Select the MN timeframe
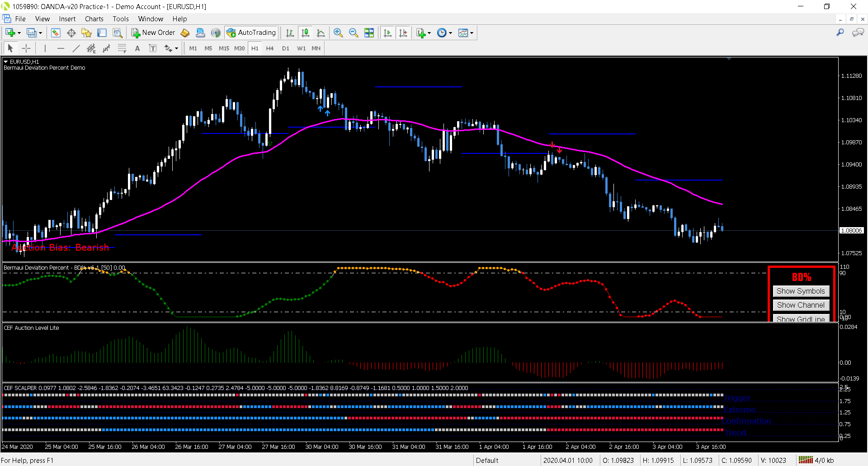This screenshot has height=466, width=868. [x=316, y=48]
